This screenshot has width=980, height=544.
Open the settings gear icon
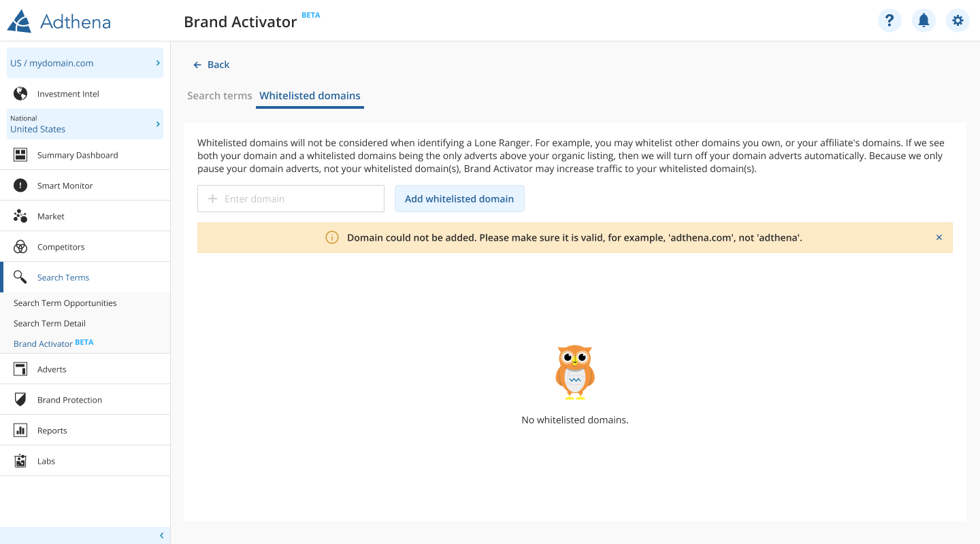(x=958, y=20)
